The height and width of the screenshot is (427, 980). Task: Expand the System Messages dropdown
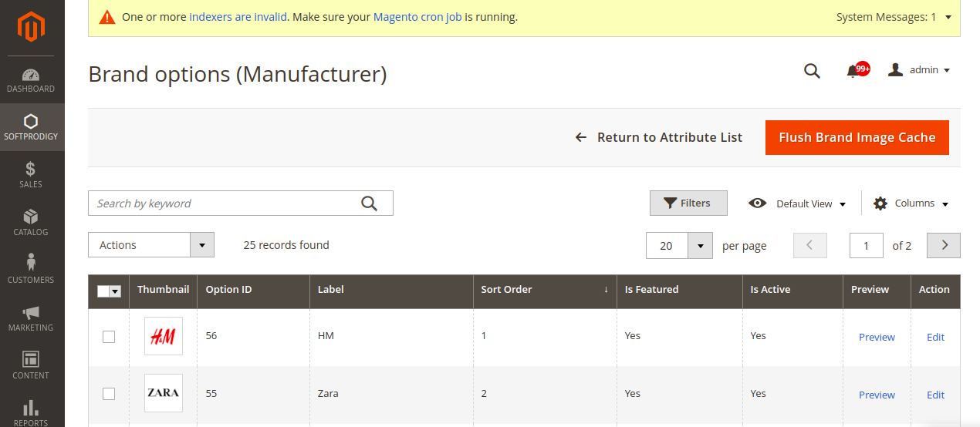[894, 17]
